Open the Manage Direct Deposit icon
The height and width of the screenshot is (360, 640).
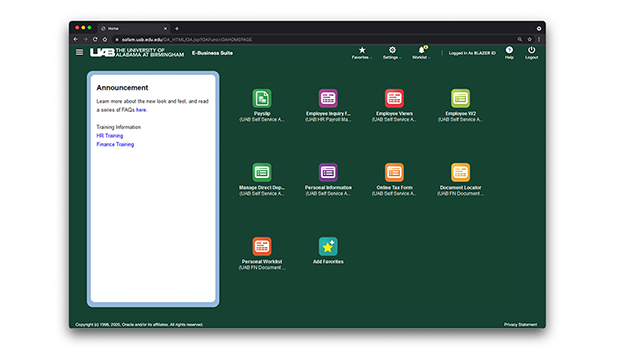262,172
